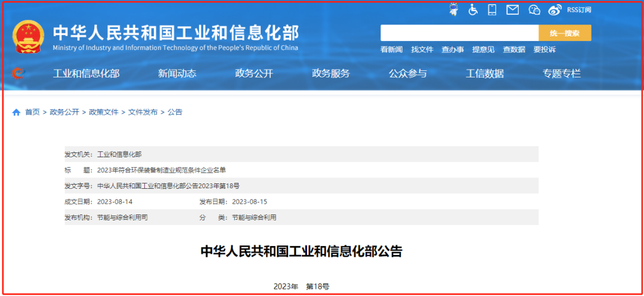Open 查数据 quick link
The image size is (644, 296).
(514, 49)
